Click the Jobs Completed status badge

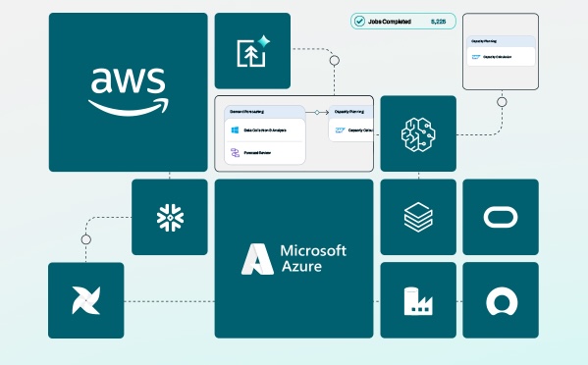click(x=403, y=22)
